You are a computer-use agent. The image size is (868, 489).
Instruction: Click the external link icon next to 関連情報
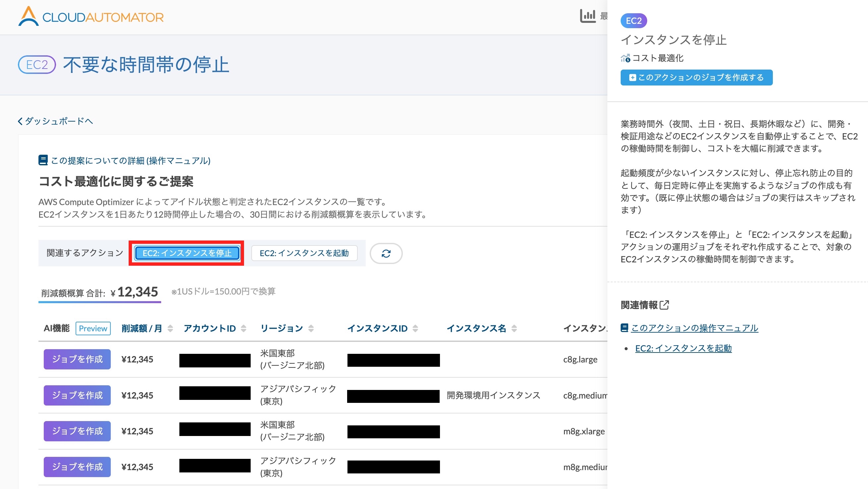point(664,305)
